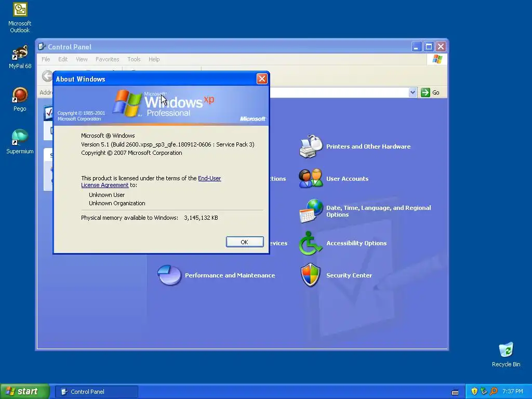Click the Security Center text link
Screen dimensions: 532x399
(x=349, y=275)
